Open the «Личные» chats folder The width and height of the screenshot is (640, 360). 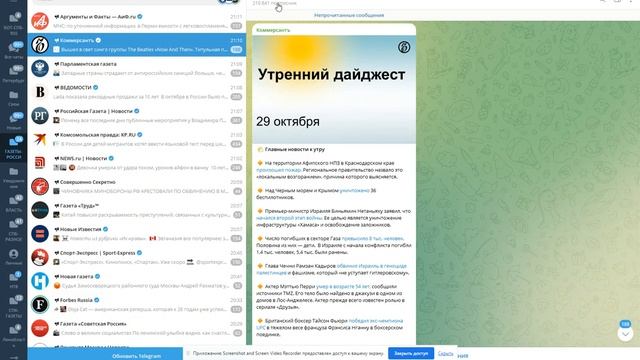[x=13, y=257]
